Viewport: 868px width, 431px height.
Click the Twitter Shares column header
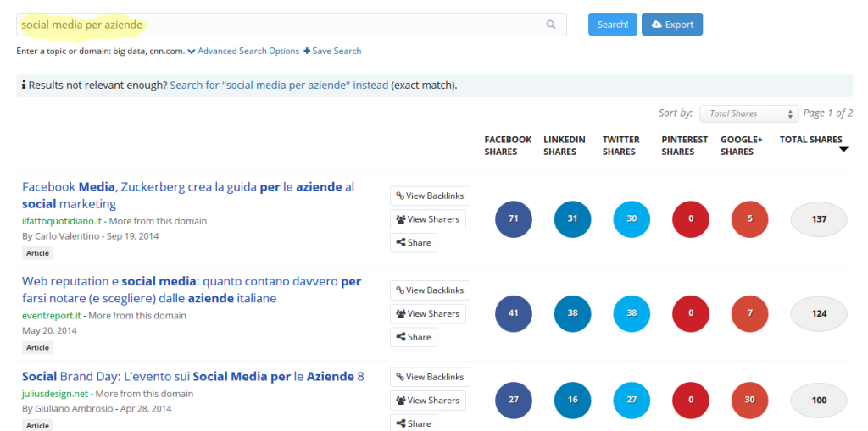coord(620,146)
